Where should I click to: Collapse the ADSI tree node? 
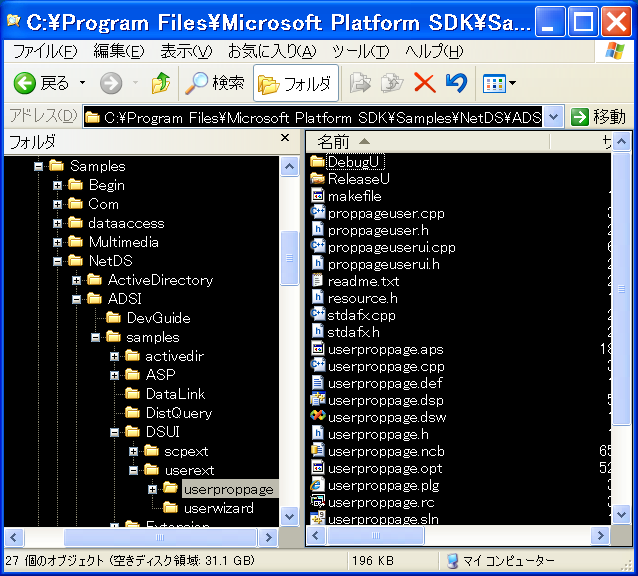click(76, 299)
